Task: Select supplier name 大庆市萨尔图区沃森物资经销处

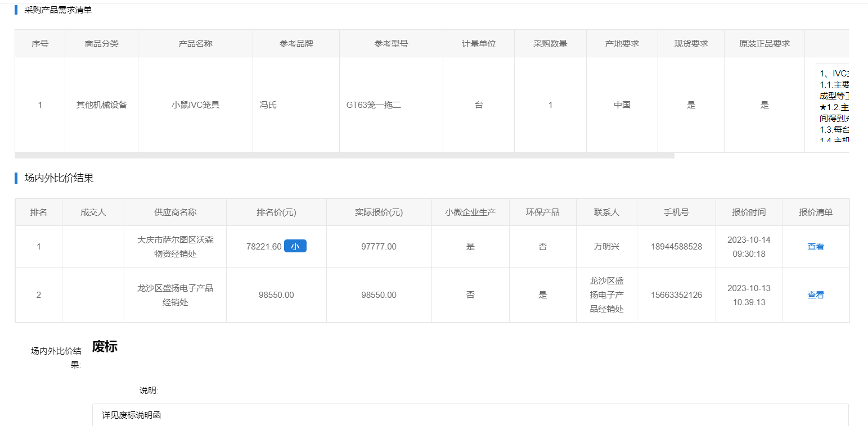Action: pyautogui.click(x=175, y=247)
